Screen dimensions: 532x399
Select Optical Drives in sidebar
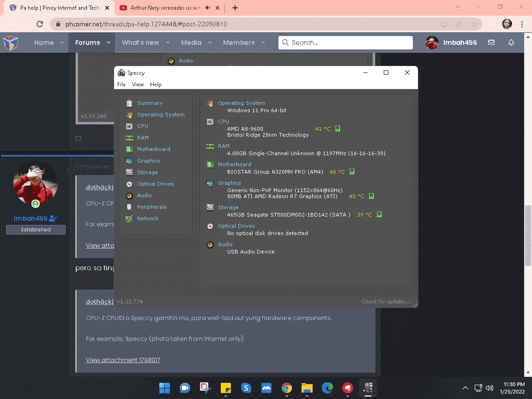point(155,184)
